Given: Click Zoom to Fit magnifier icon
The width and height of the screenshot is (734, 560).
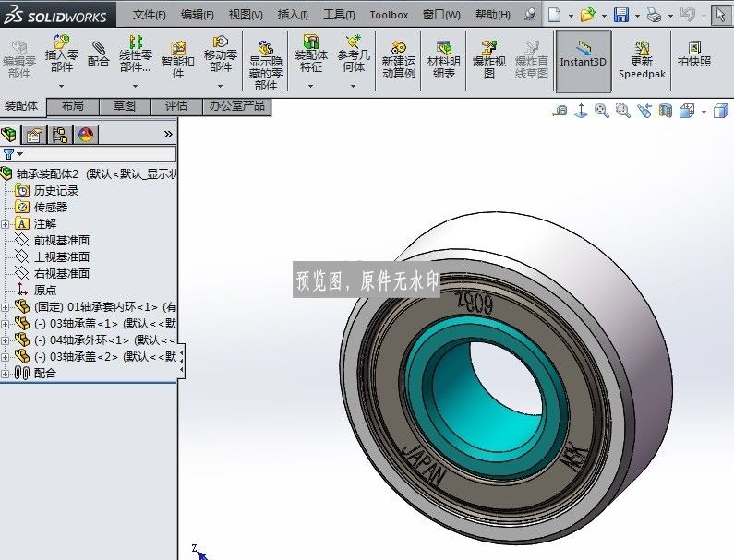Looking at the screenshot, I should 602,111.
